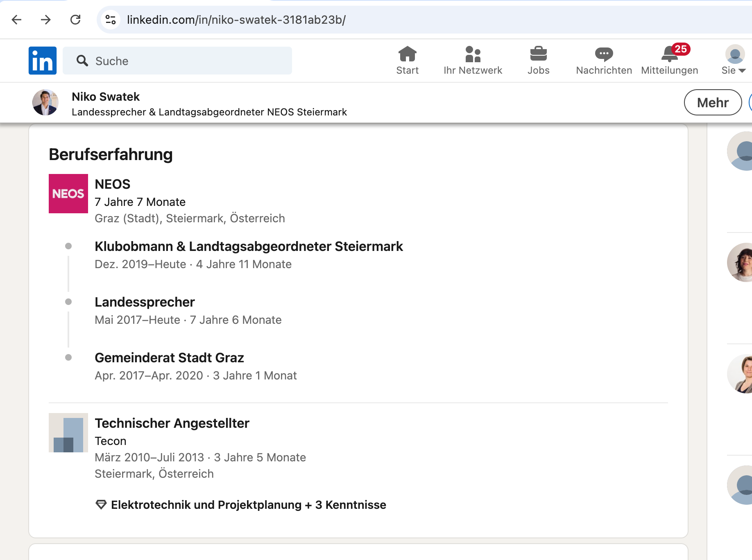Click the Technischer Angestellter job title
This screenshot has width=752, height=560.
tap(172, 423)
